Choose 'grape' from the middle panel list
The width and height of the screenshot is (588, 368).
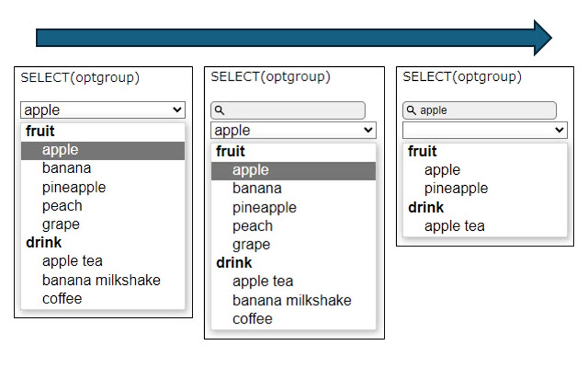point(251,244)
